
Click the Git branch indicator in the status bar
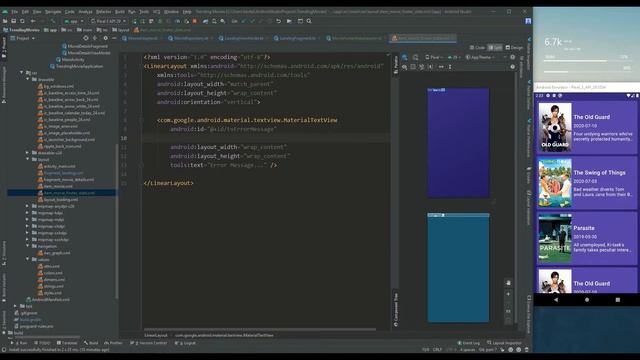pos(488,350)
